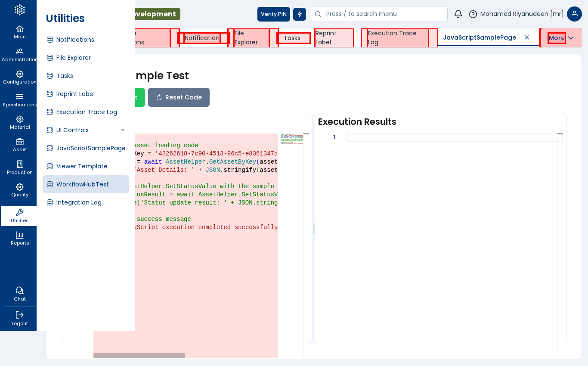
Task: Open the Chat icon in sidebar
Action: pyautogui.click(x=19, y=294)
